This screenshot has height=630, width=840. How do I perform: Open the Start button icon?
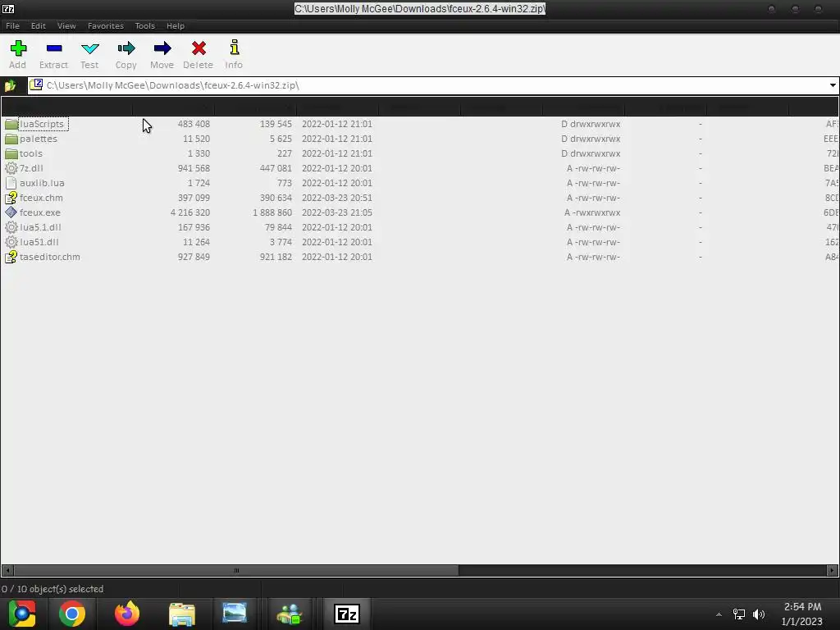[x=22, y=614]
